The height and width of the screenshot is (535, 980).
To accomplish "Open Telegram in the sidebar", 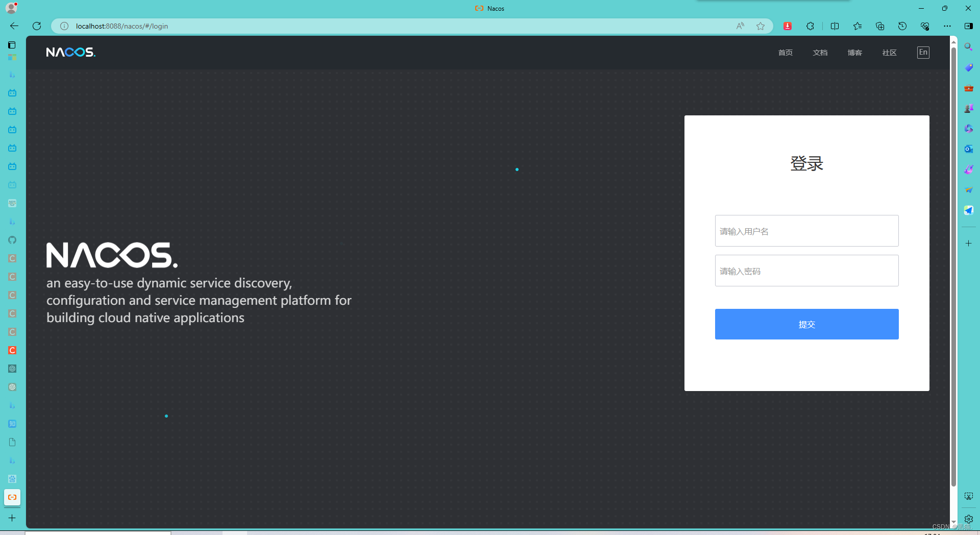I will pyautogui.click(x=969, y=210).
